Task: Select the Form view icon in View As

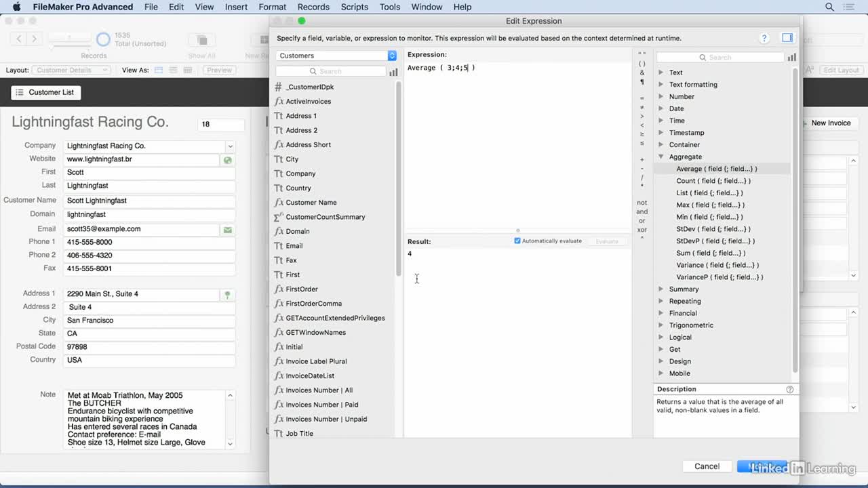Action: pyautogui.click(x=159, y=70)
